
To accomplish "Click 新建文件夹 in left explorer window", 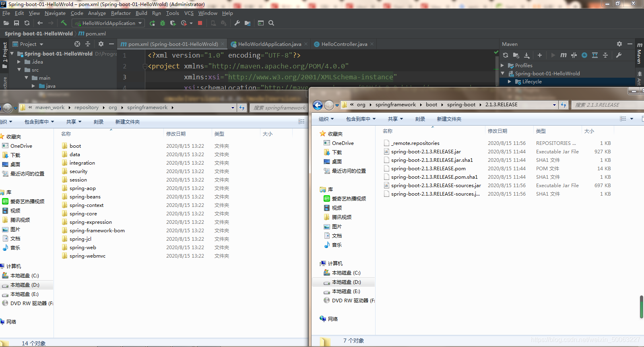I will tap(128, 122).
